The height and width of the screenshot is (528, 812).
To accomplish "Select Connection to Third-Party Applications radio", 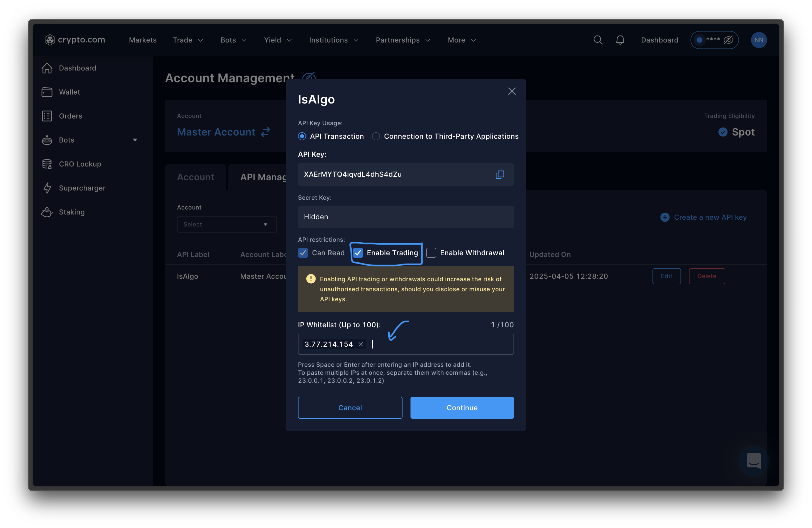I will pos(376,136).
